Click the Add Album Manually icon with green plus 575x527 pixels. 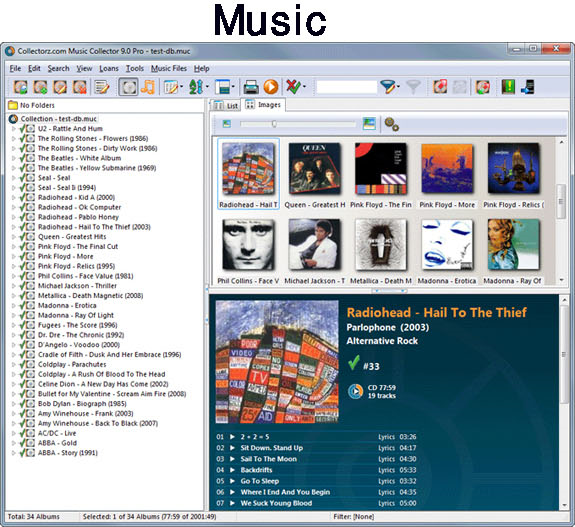40,87
